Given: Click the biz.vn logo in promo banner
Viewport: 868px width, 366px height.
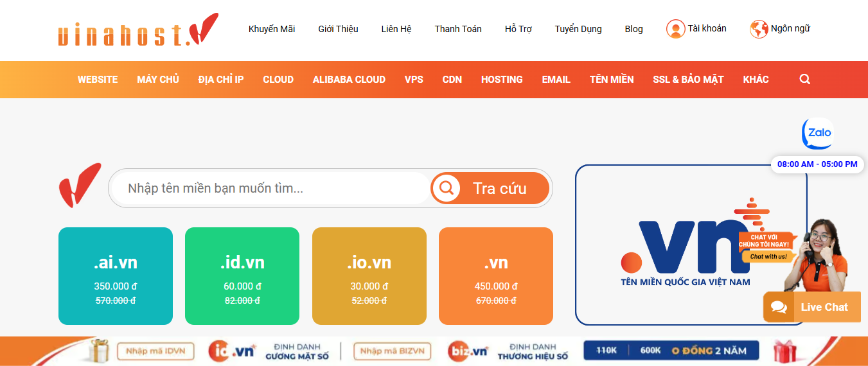Looking at the screenshot, I should [x=469, y=351].
